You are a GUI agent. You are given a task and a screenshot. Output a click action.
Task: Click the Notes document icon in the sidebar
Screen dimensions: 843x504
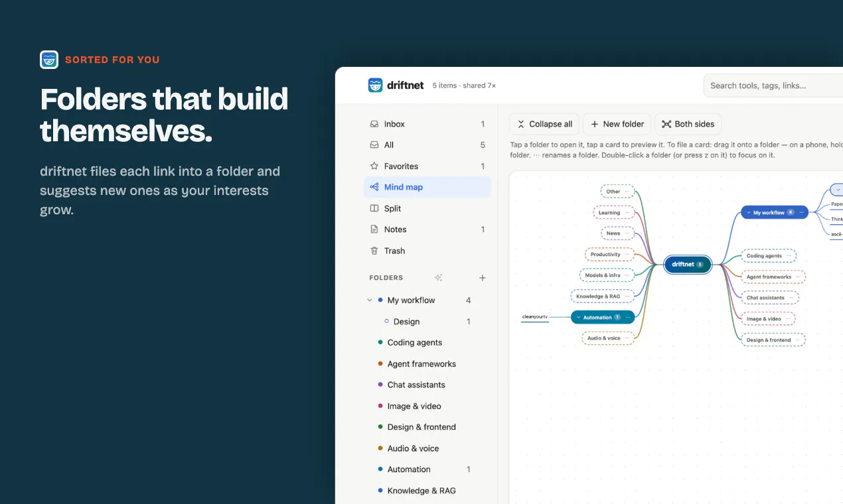(374, 229)
